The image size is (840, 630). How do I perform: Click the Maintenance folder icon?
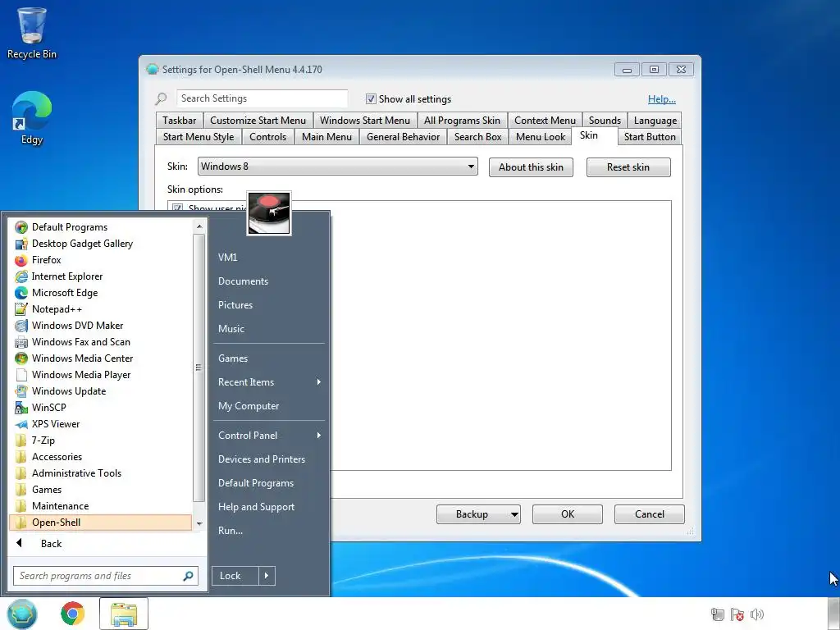click(21, 506)
